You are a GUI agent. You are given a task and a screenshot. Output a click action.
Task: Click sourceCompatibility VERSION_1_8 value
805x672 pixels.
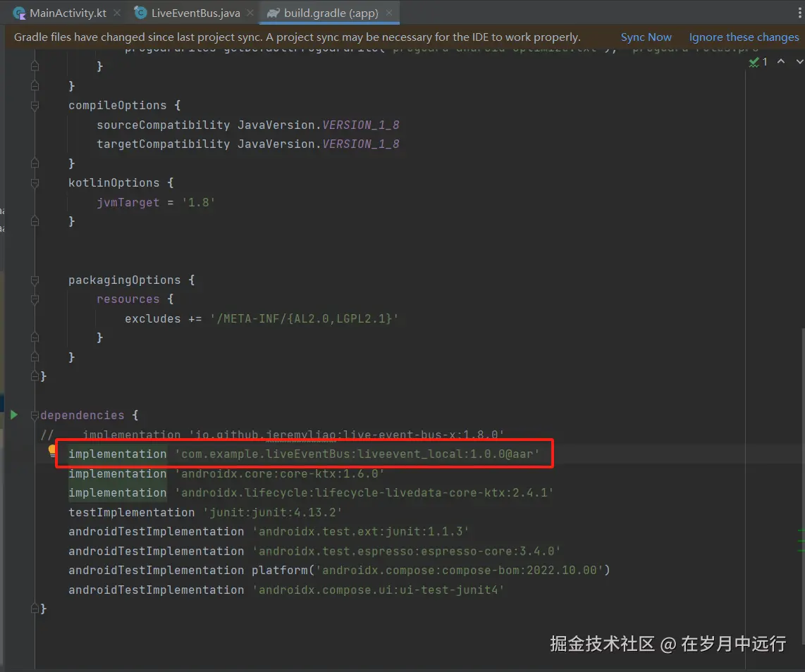(360, 125)
